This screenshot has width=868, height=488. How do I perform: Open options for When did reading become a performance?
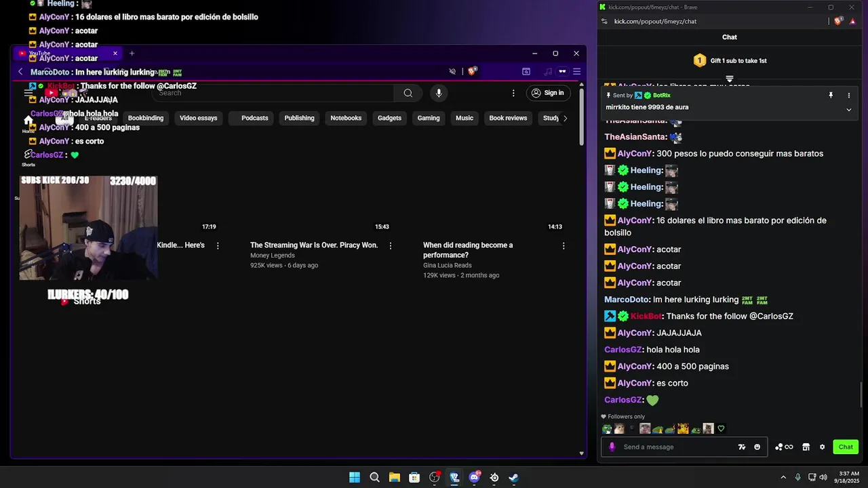(564, 245)
